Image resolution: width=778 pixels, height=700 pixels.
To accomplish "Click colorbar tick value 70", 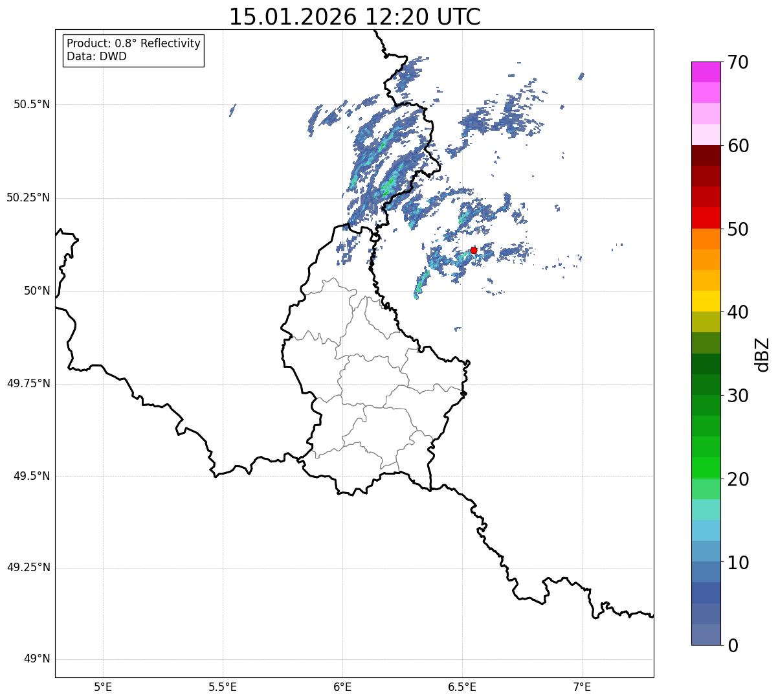I will 738,62.
